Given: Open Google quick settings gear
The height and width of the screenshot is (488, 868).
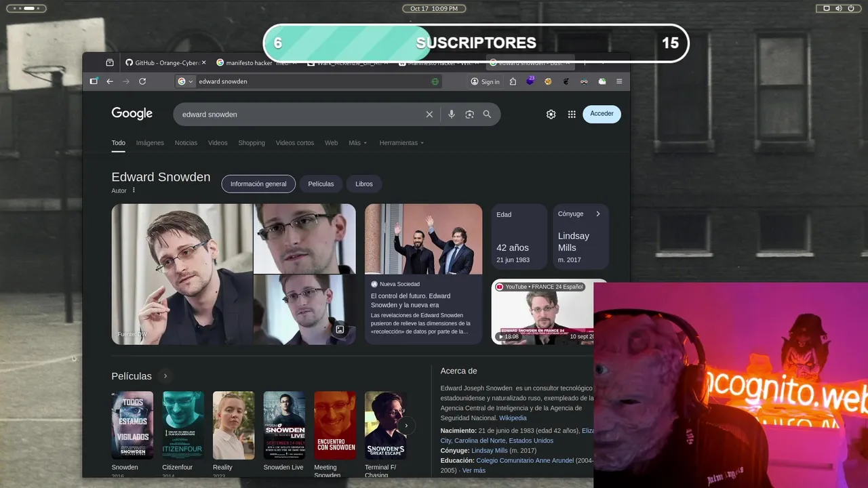Looking at the screenshot, I should (551, 115).
